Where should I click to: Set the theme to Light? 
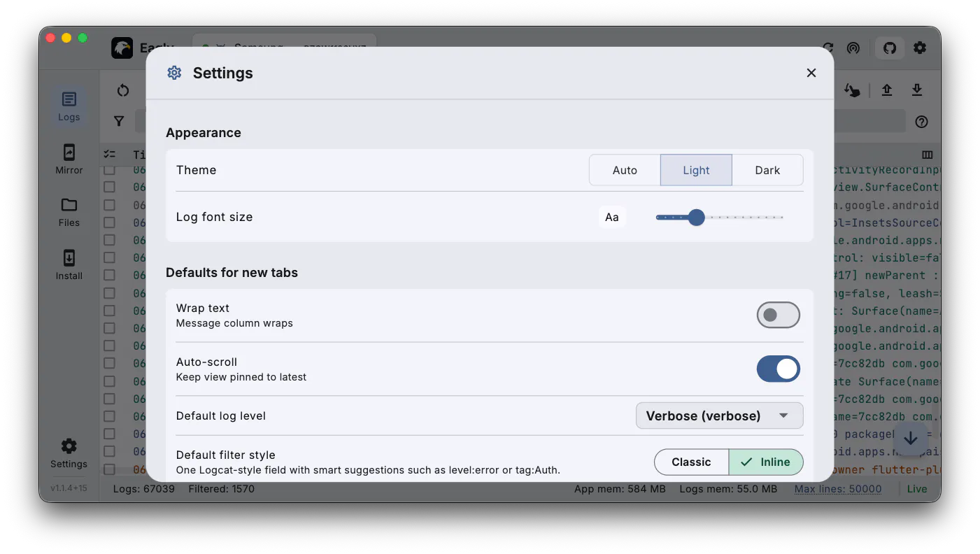(696, 170)
